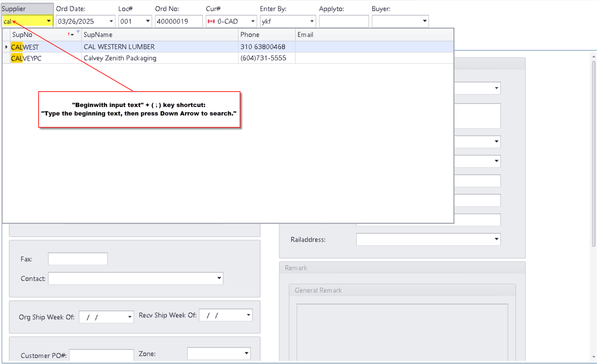
Task: Expand the Zone dropdown
Action: (246, 353)
